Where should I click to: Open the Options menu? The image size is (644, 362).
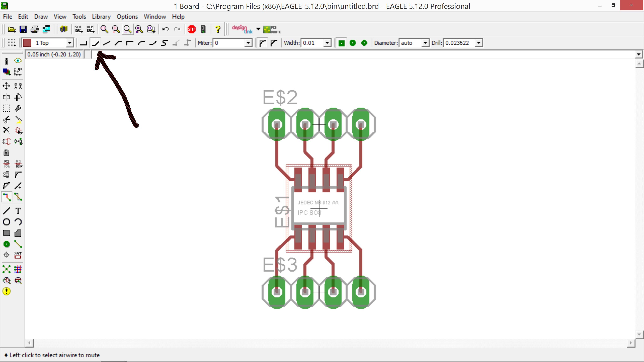[127, 17]
